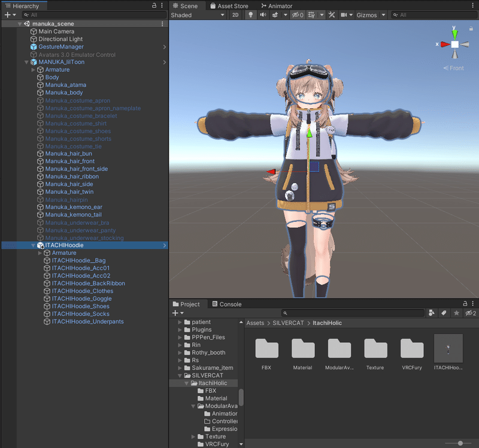Screen dimensions: 479x448
Task: Click Project create plus button
Action: point(175,313)
